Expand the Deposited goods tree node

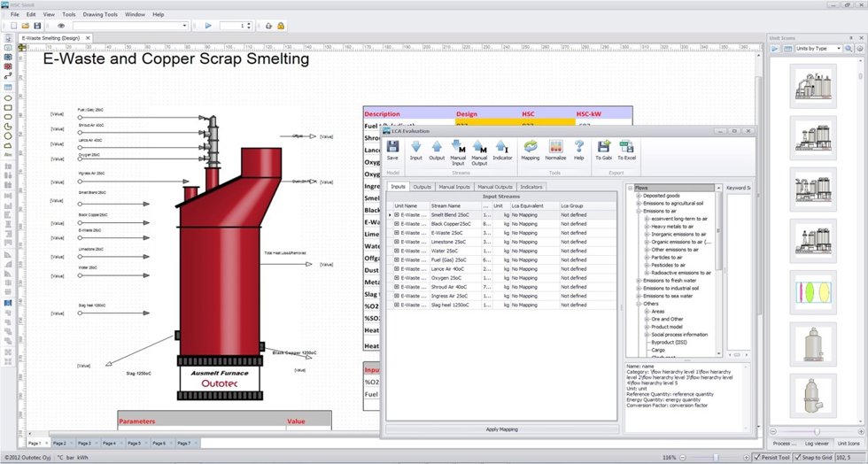[x=639, y=196]
